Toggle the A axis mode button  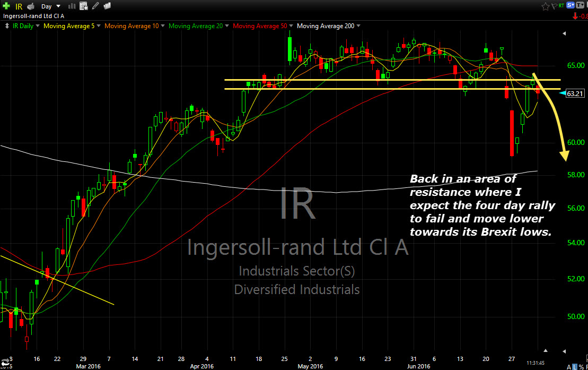pos(569,367)
